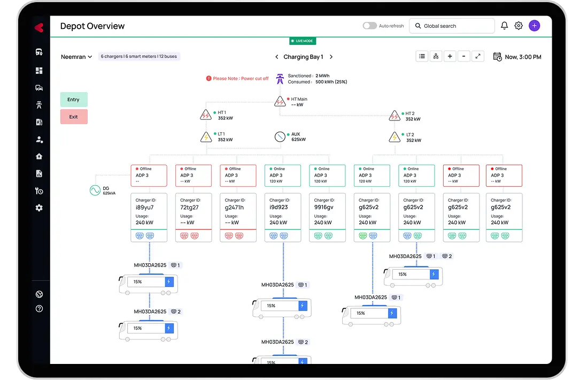Screen dimensions: 588x380
Task: Go to next charging bay with right chevron
Action: tap(331, 57)
